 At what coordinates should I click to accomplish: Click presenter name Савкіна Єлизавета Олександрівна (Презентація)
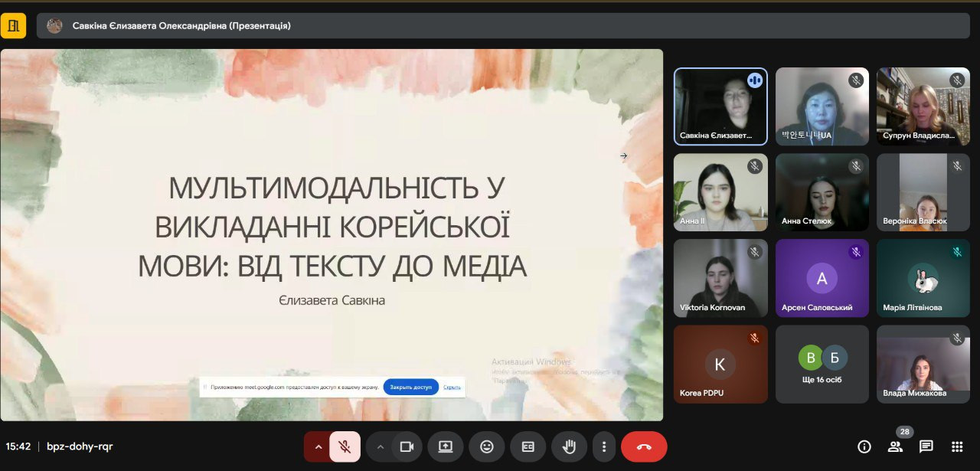[181, 26]
